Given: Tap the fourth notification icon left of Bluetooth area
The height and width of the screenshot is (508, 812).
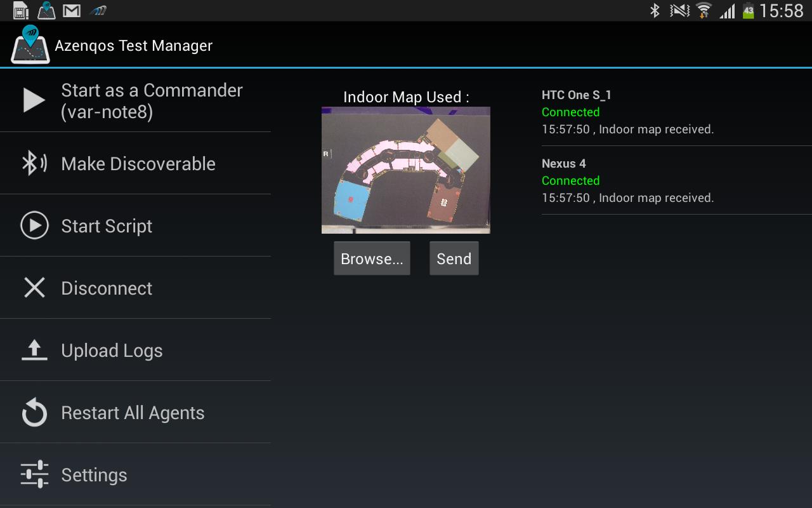Looking at the screenshot, I should (98, 10).
